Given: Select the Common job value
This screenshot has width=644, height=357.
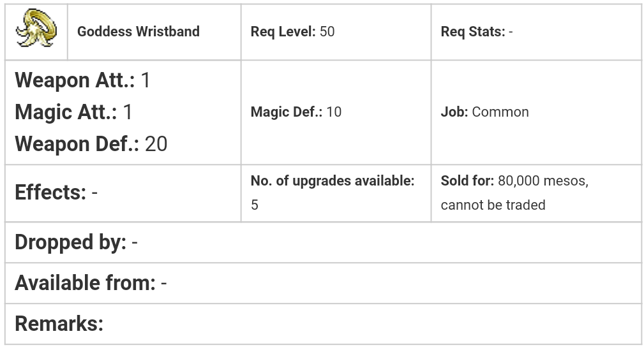Looking at the screenshot, I should click(x=500, y=112).
